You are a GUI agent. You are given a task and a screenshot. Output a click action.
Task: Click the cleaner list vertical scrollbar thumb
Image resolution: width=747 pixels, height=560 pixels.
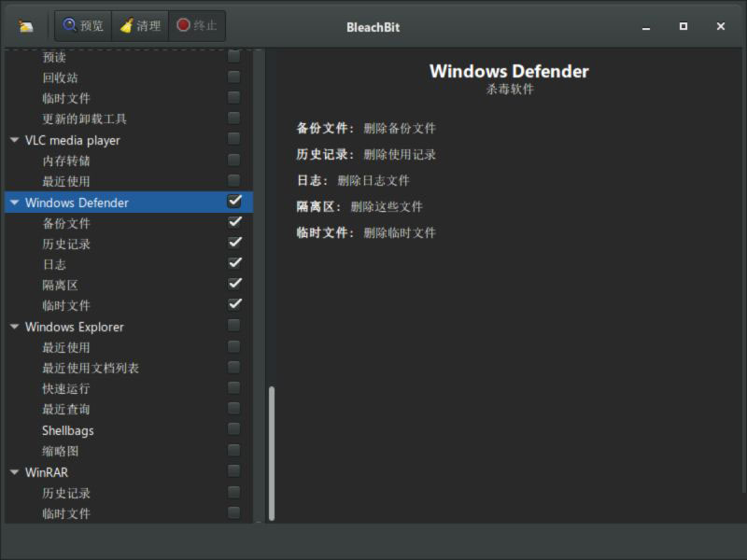272,454
